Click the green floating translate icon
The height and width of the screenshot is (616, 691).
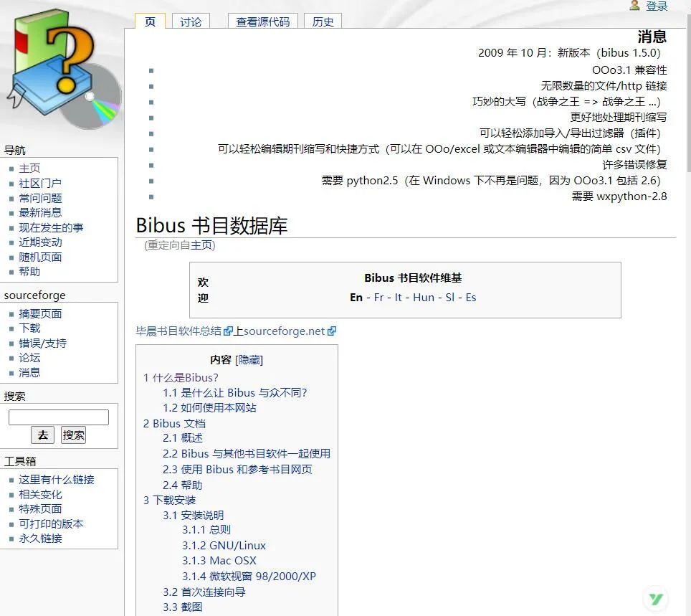click(655, 598)
